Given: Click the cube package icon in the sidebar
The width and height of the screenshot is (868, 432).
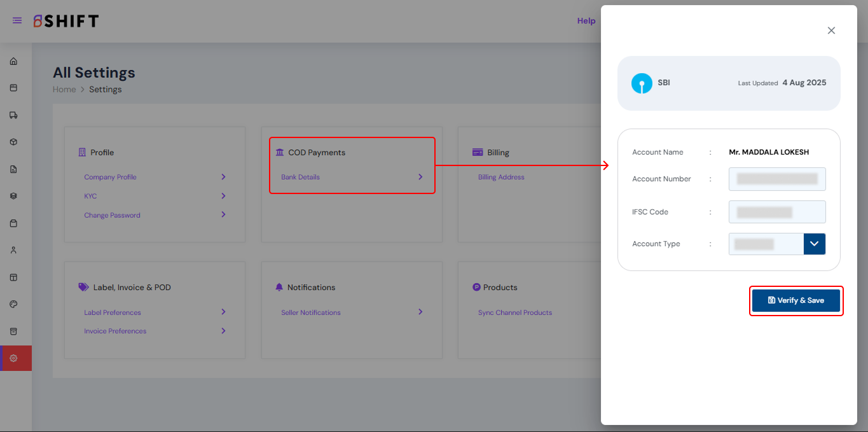Looking at the screenshot, I should pyautogui.click(x=13, y=142).
